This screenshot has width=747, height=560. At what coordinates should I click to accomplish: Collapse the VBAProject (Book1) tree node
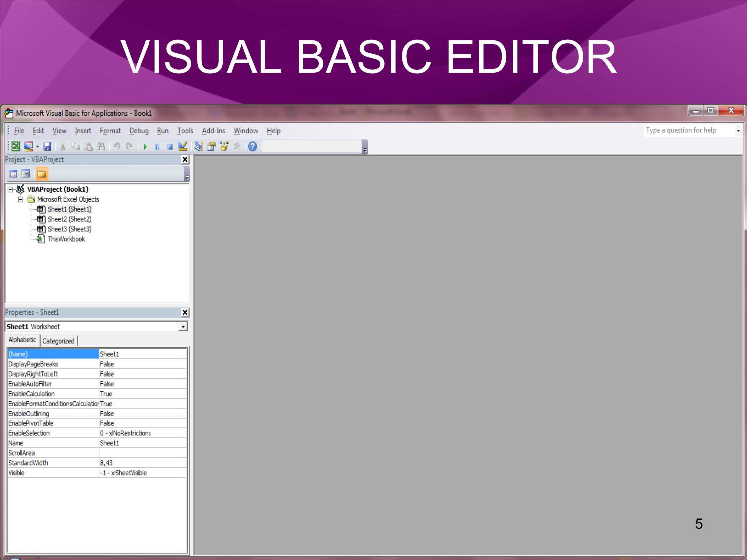point(10,189)
